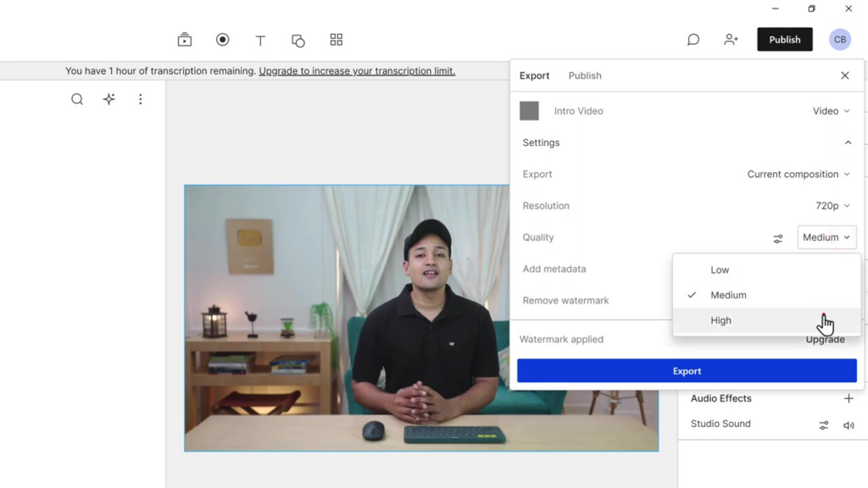Open the search magnifier in left panel
Image resolution: width=868 pixels, height=488 pixels.
(x=77, y=99)
